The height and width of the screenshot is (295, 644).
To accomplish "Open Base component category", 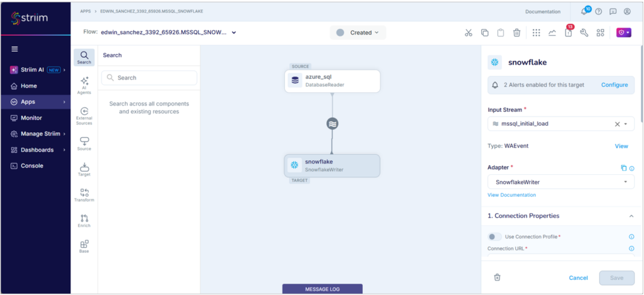I will tap(84, 247).
